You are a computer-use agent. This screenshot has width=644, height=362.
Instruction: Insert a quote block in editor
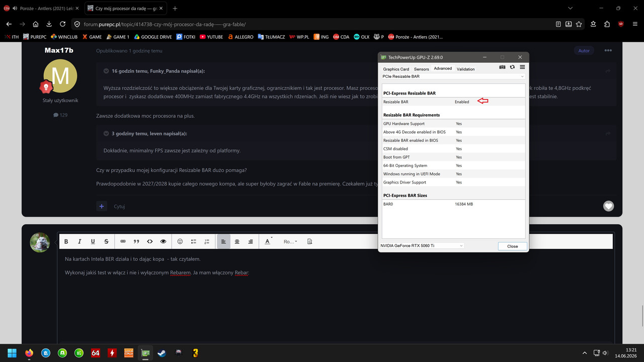136,241
